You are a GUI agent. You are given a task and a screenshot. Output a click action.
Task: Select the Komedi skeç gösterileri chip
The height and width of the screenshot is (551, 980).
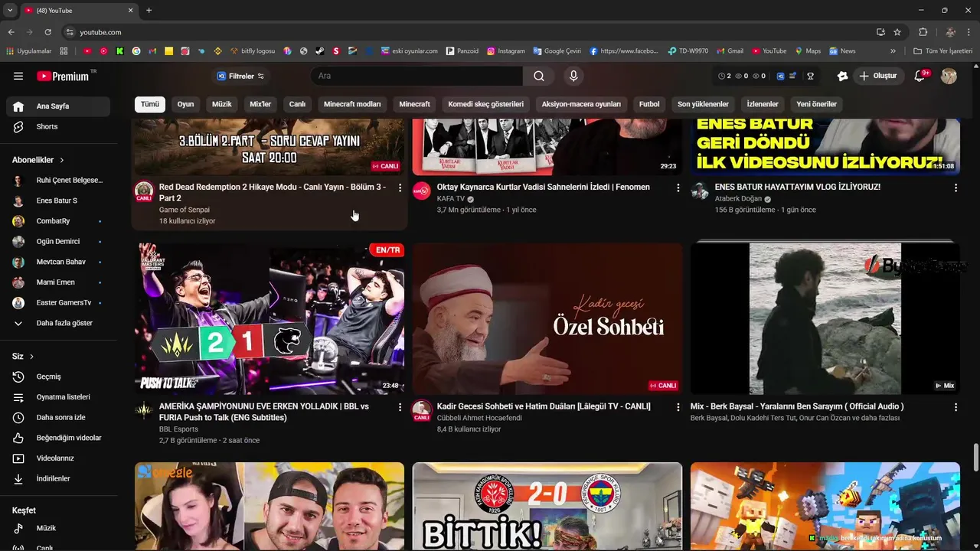pos(486,104)
